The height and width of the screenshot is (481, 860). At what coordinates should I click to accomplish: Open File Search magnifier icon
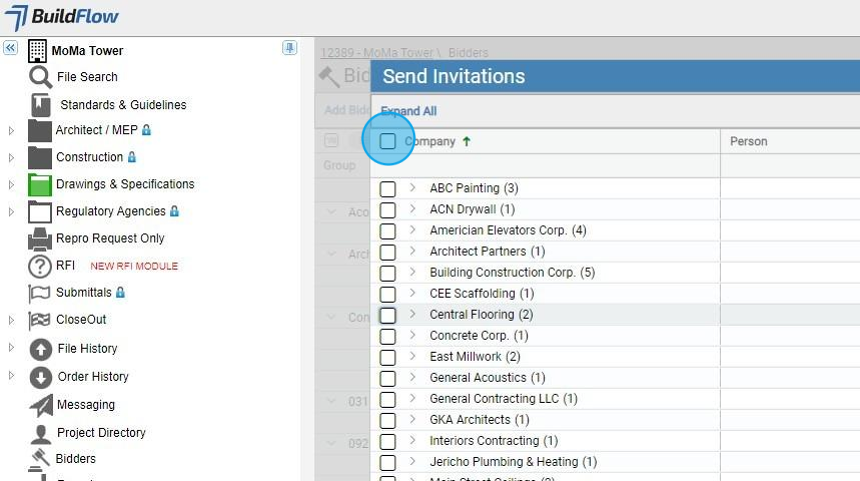(40, 77)
